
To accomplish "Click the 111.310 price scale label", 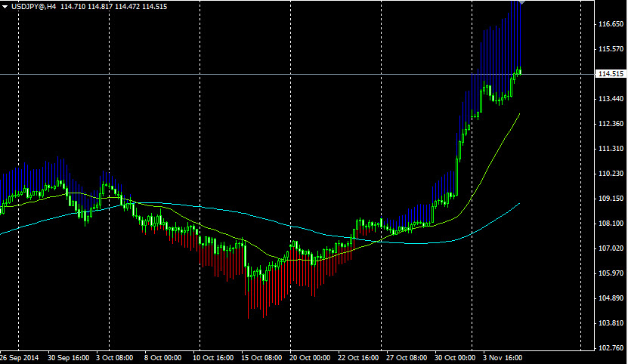I will 611,149.
